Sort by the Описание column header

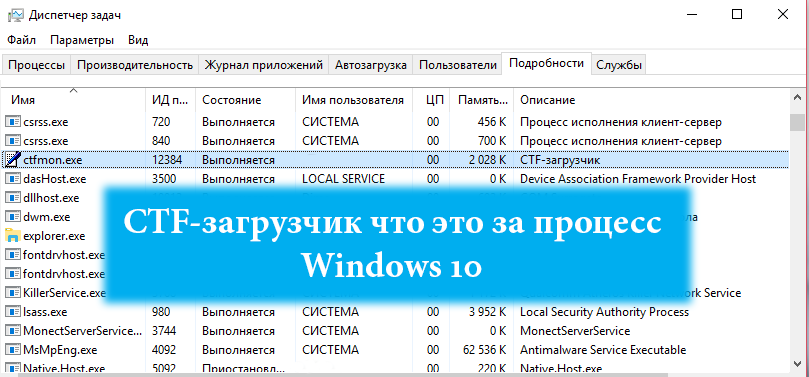pyautogui.click(x=651, y=100)
